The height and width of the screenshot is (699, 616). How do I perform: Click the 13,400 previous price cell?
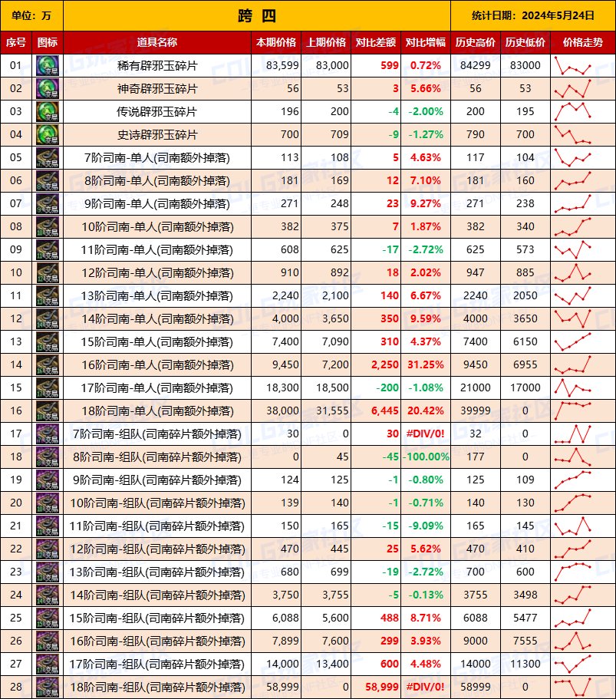[x=326, y=664]
